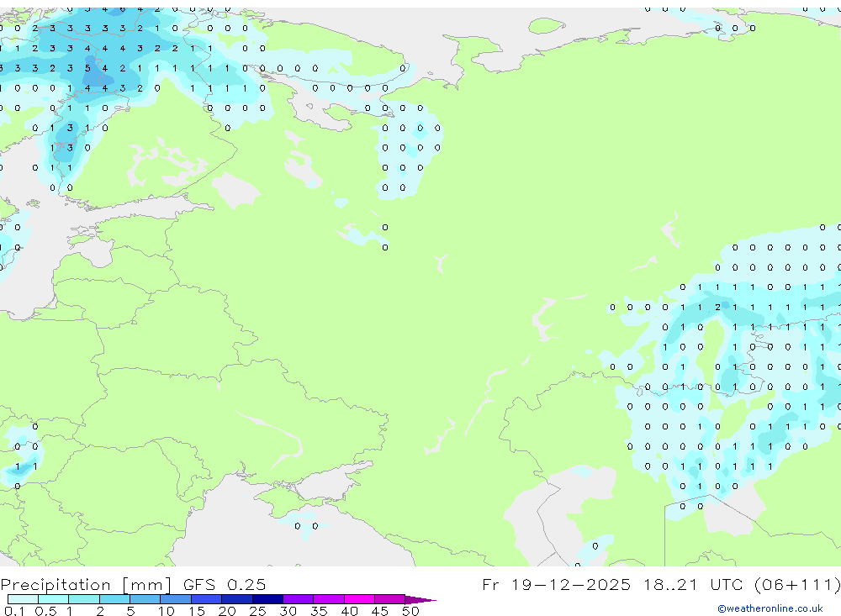Pick the 40–45 mm magenta legend swatch
The image size is (841, 616).
tap(359, 599)
